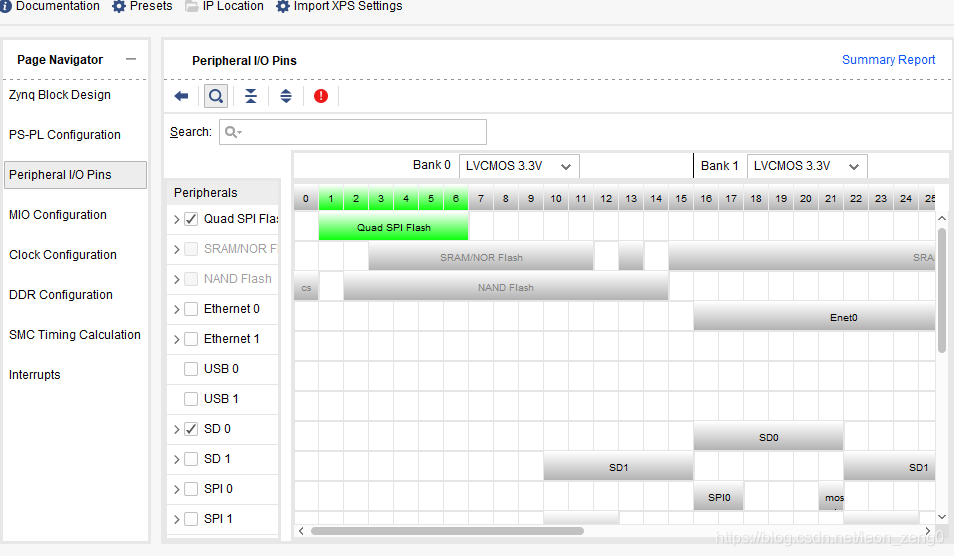Switch to Clock Configuration page
The width and height of the screenshot is (954, 556).
click(x=62, y=255)
